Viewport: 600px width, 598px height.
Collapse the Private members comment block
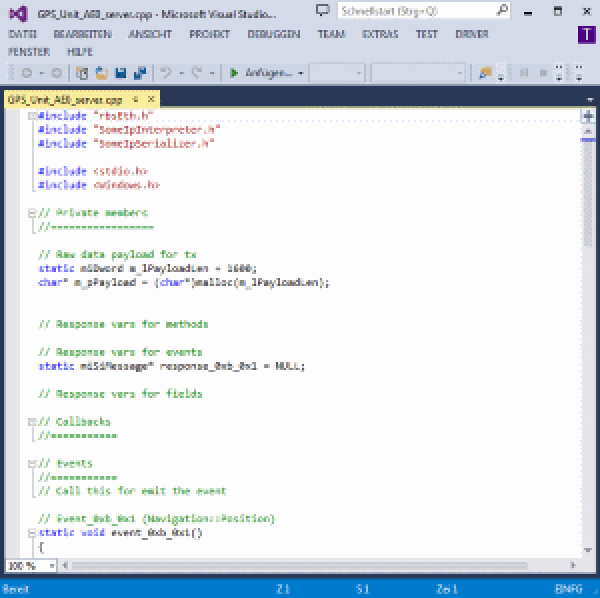pos(31,213)
